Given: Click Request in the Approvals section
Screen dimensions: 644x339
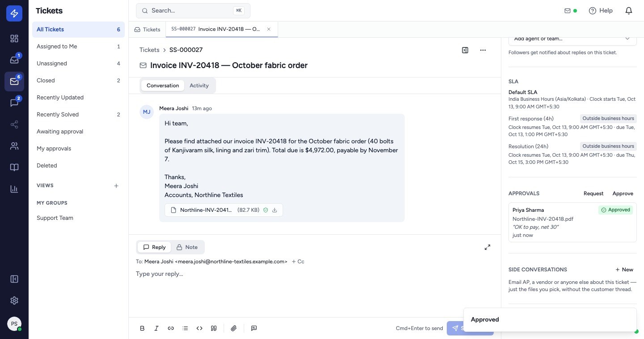Looking at the screenshot, I should (x=593, y=193).
